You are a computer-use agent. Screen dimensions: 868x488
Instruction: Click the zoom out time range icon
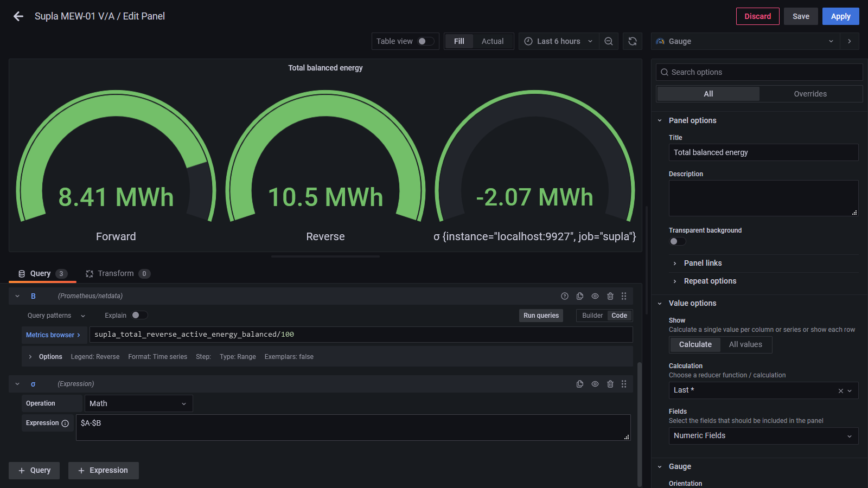609,41
